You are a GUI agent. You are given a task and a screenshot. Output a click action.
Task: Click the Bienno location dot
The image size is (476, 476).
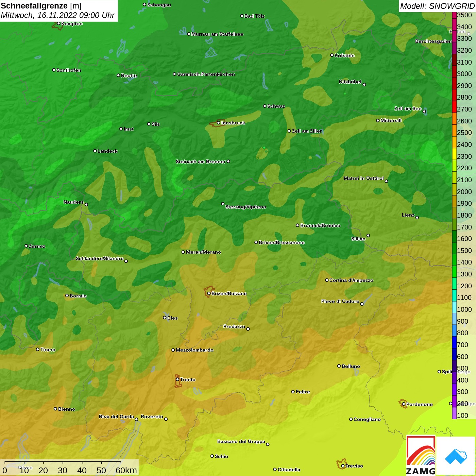55,409
